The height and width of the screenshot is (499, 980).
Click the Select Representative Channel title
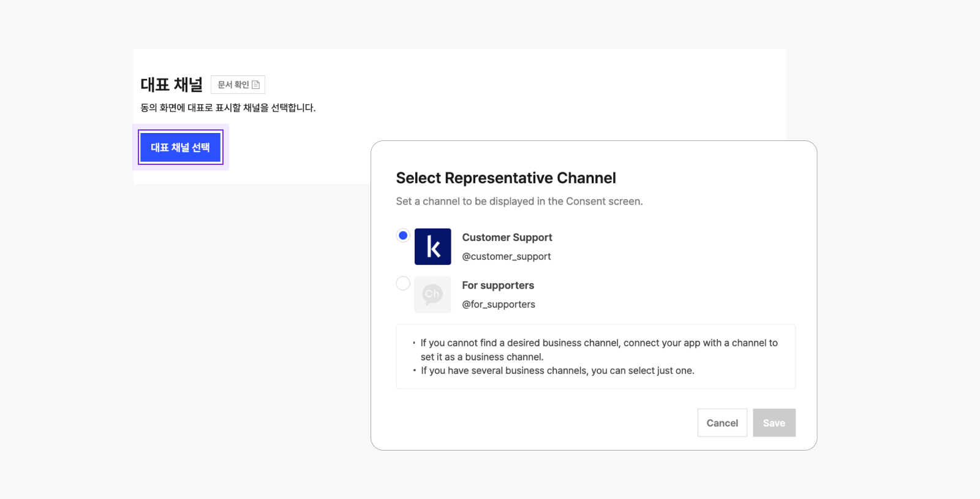tap(505, 178)
